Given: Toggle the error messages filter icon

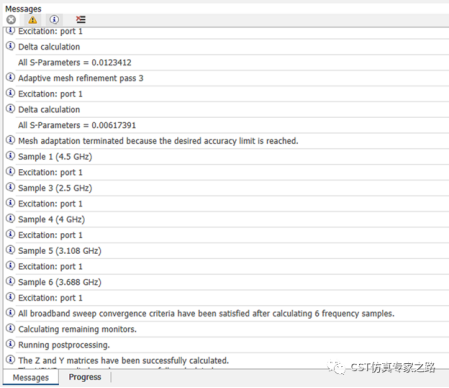Looking at the screenshot, I should point(11,20).
